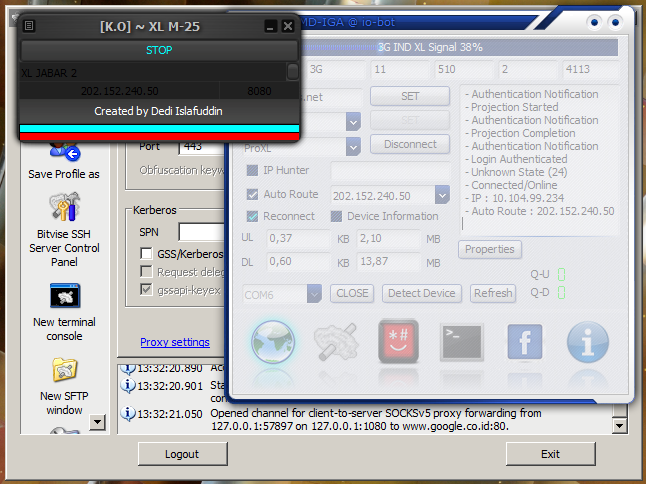
Task: Click the Logout button in Bitvise
Action: click(183, 454)
